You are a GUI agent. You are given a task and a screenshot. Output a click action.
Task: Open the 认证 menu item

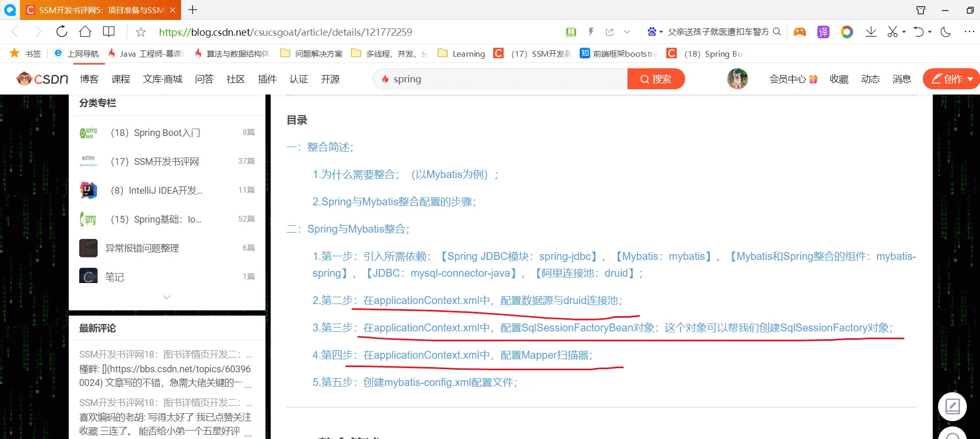point(299,79)
